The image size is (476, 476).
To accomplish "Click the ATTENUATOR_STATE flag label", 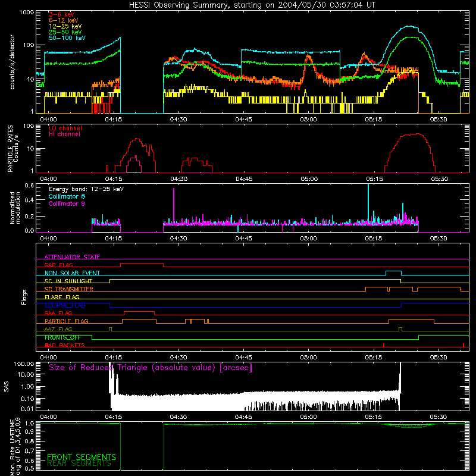I will click(x=72, y=257).
